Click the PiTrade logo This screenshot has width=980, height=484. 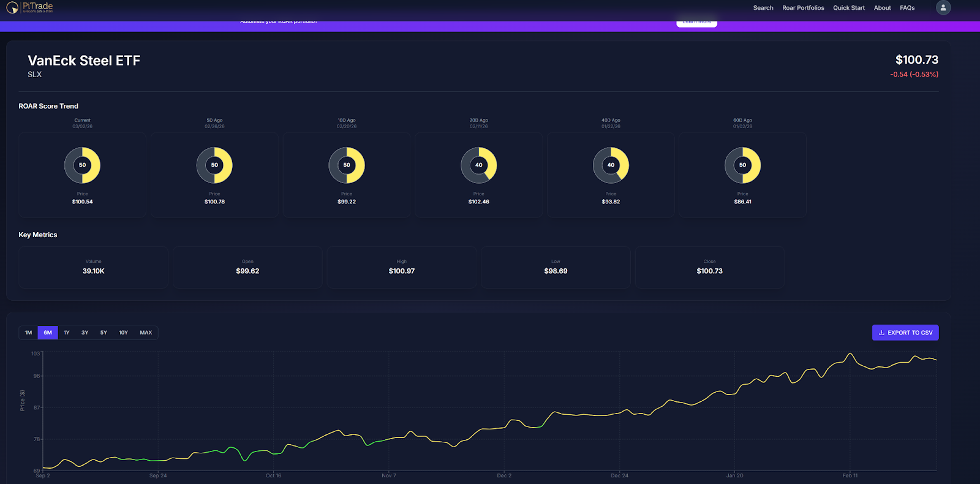click(x=29, y=7)
